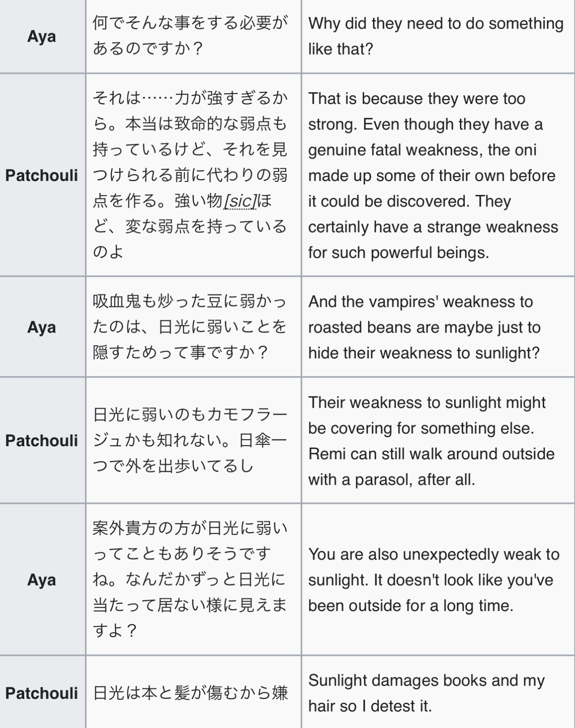The height and width of the screenshot is (728, 575).
Task: Click the English text 'Why did they need to do something like that?'
Action: (x=436, y=36)
